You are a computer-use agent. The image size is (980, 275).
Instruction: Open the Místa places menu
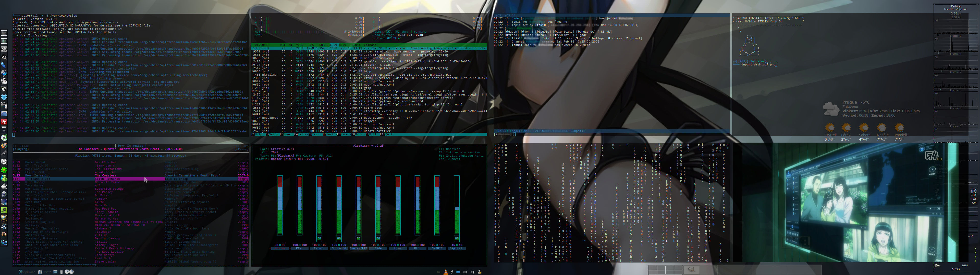pos(45,272)
